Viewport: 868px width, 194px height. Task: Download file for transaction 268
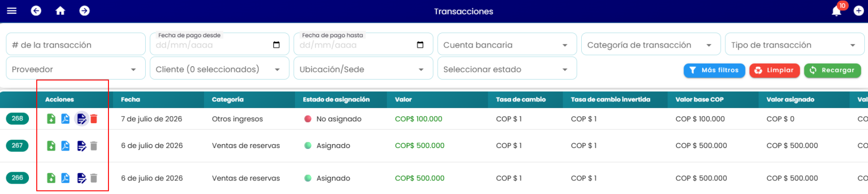click(51, 119)
